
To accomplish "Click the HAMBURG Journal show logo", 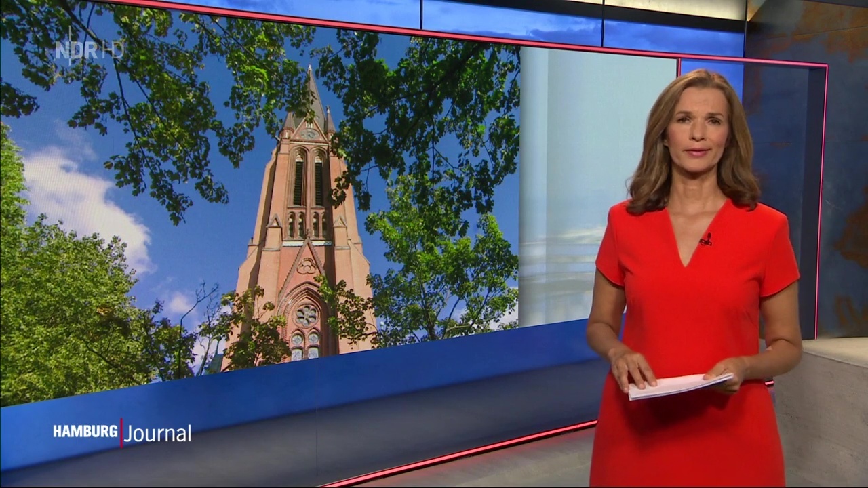I will coord(122,433).
